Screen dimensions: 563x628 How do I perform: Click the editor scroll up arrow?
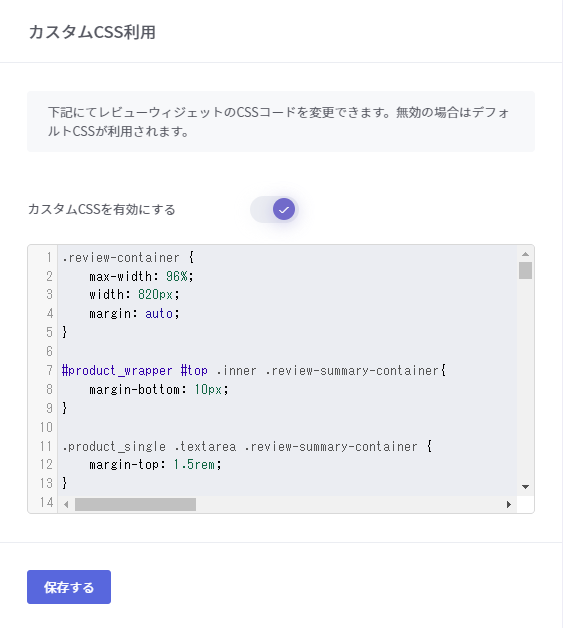click(525, 254)
